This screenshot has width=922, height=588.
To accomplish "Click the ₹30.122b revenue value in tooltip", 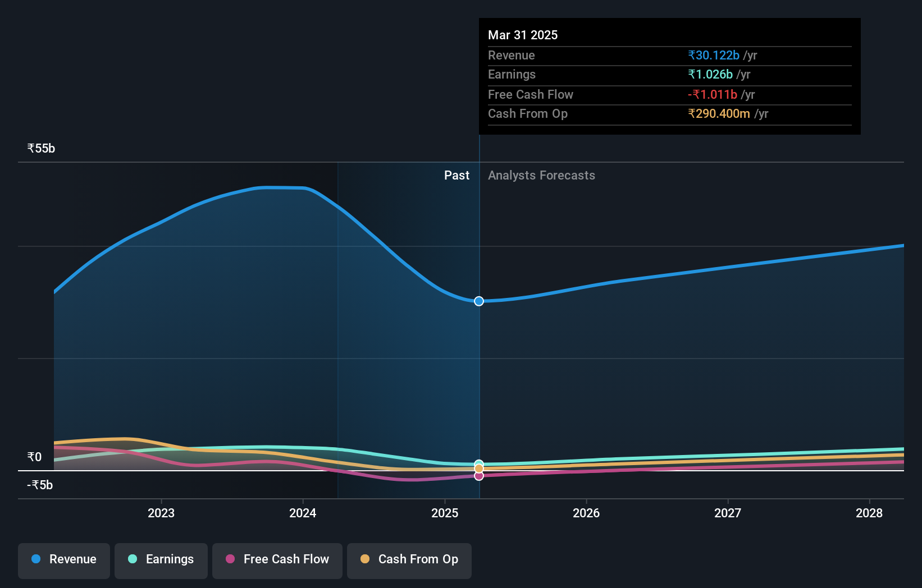I will tap(714, 55).
